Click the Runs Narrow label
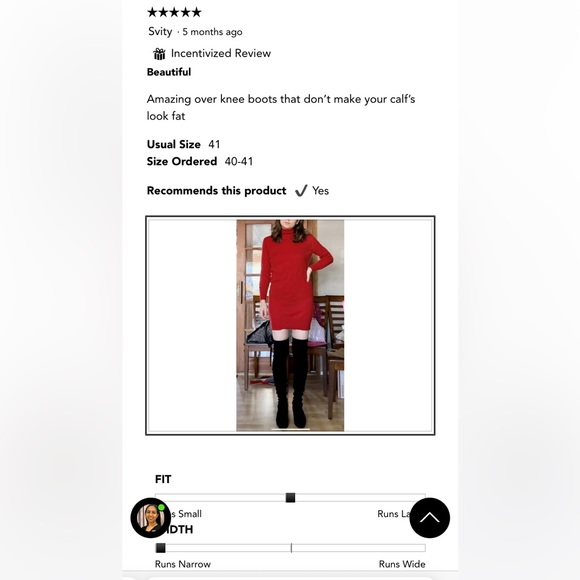The height and width of the screenshot is (580, 580). [x=183, y=564]
